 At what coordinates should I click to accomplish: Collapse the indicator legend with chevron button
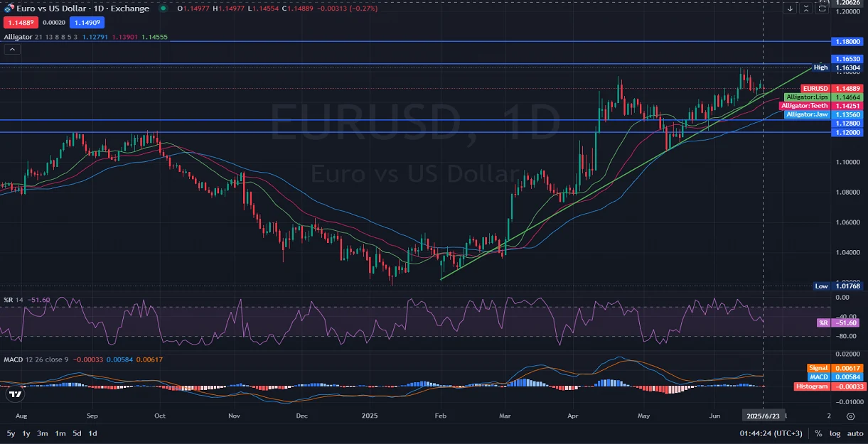click(x=13, y=49)
